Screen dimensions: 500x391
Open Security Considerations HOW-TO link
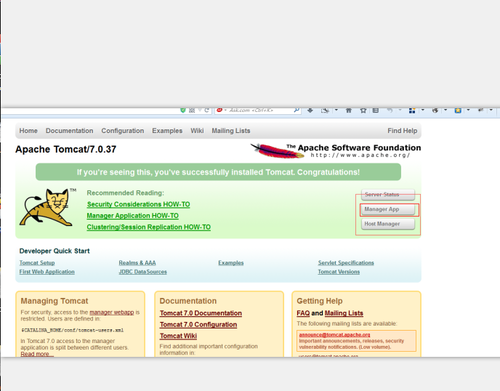tap(138, 204)
